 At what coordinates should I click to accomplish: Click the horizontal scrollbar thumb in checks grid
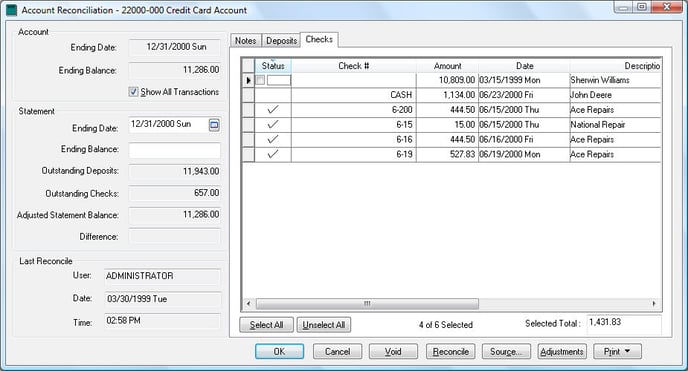(x=367, y=303)
